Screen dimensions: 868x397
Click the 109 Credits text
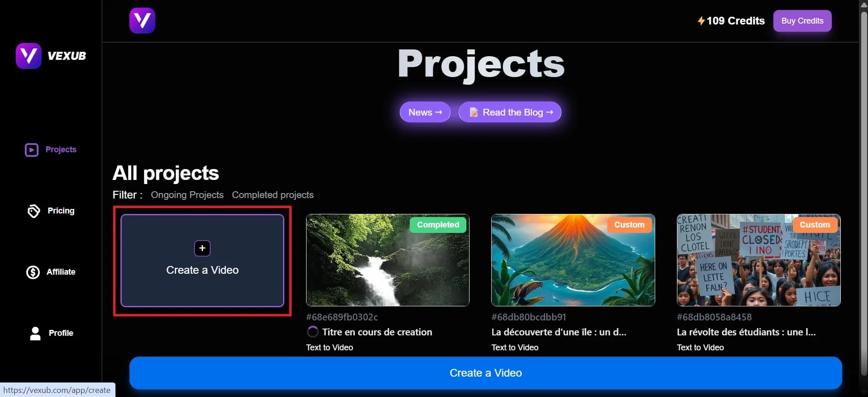click(735, 21)
